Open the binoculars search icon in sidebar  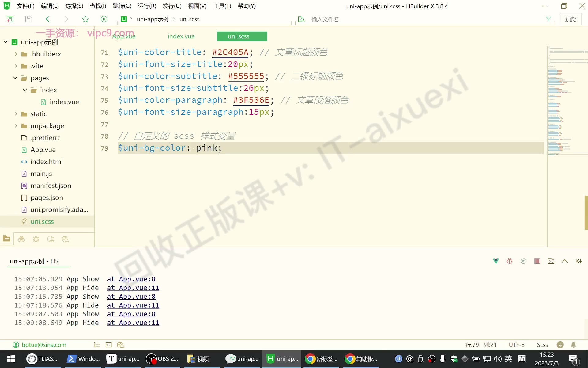[21, 239]
